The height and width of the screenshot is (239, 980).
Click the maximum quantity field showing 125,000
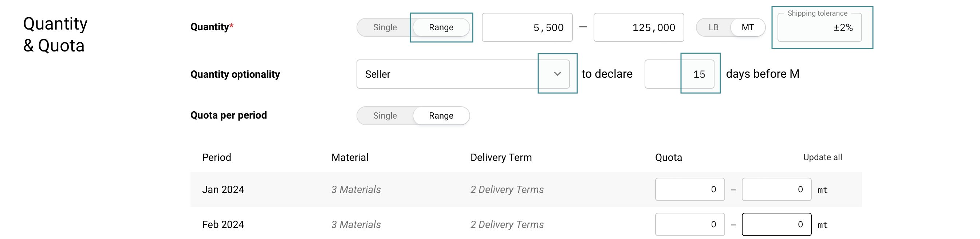tap(638, 27)
